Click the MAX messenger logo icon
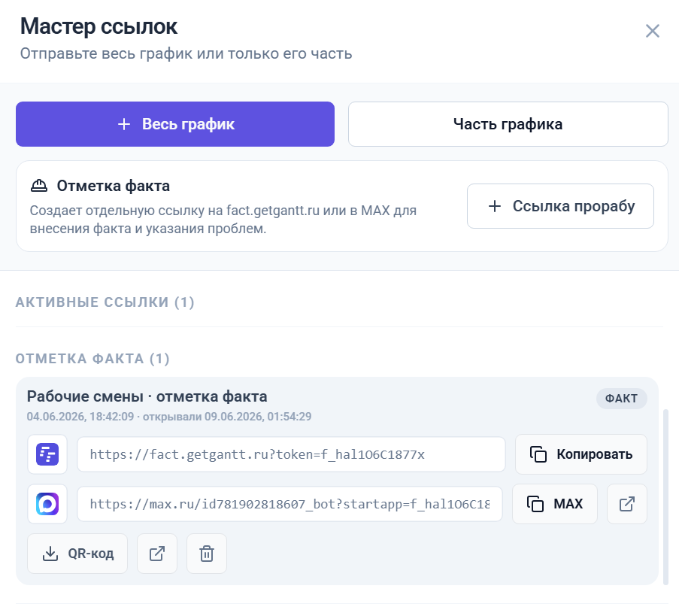Screen dimensions: 679x616 click(x=47, y=504)
